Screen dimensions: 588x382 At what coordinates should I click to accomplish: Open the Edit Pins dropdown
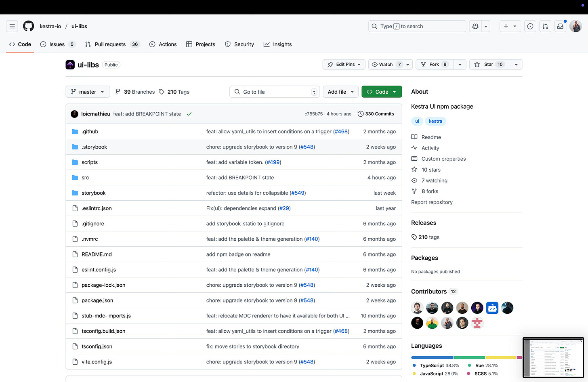[344, 65]
